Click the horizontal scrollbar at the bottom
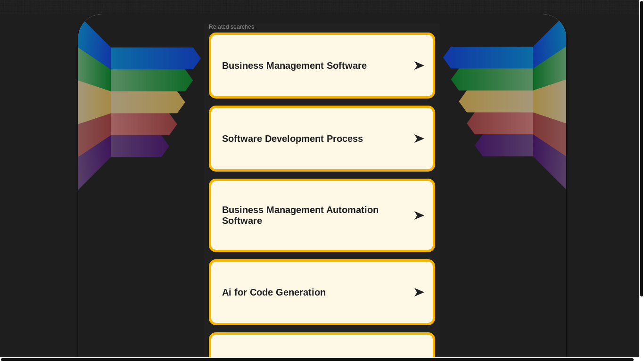Viewport: 644px width, 362px height. [317, 360]
